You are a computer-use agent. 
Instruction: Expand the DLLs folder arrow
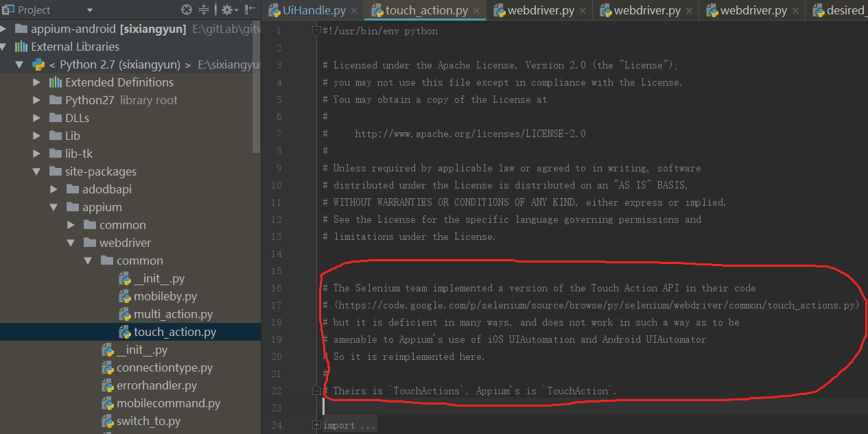pos(37,118)
